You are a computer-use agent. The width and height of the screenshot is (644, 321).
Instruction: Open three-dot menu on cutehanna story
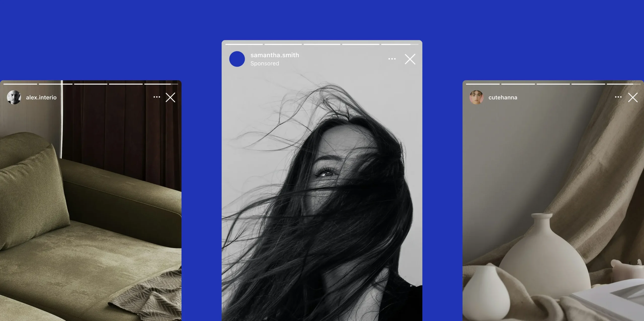(618, 97)
